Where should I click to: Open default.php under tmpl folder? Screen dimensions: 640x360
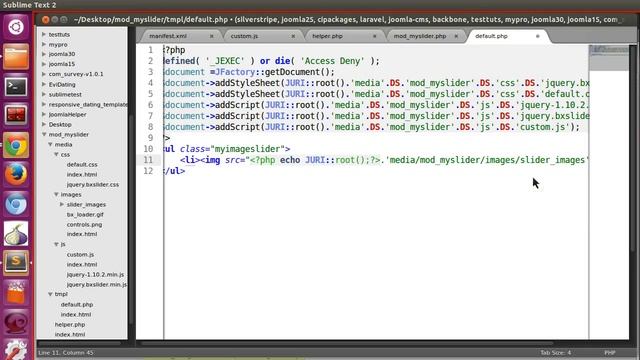point(77,304)
